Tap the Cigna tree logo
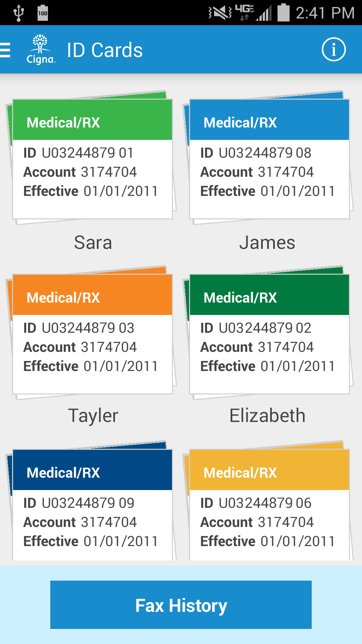This screenshot has height=644, width=362. tap(41, 49)
